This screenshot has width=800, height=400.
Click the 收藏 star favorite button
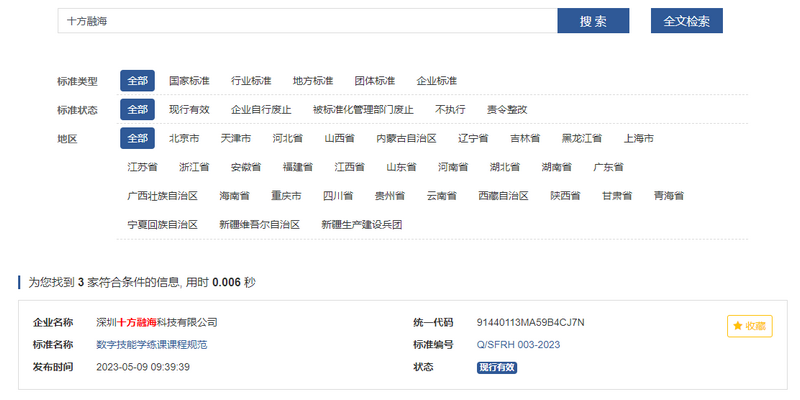click(749, 326)
